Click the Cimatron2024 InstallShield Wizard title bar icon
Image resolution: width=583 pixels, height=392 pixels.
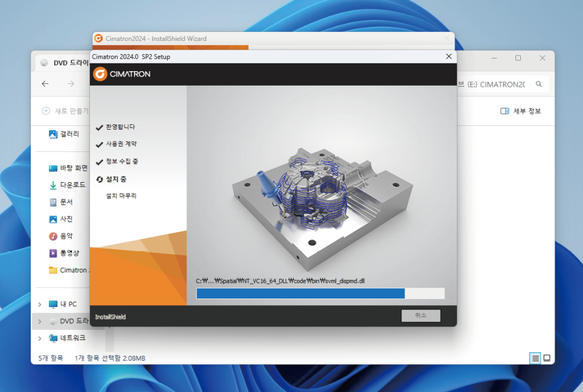(x=98, y=38)
